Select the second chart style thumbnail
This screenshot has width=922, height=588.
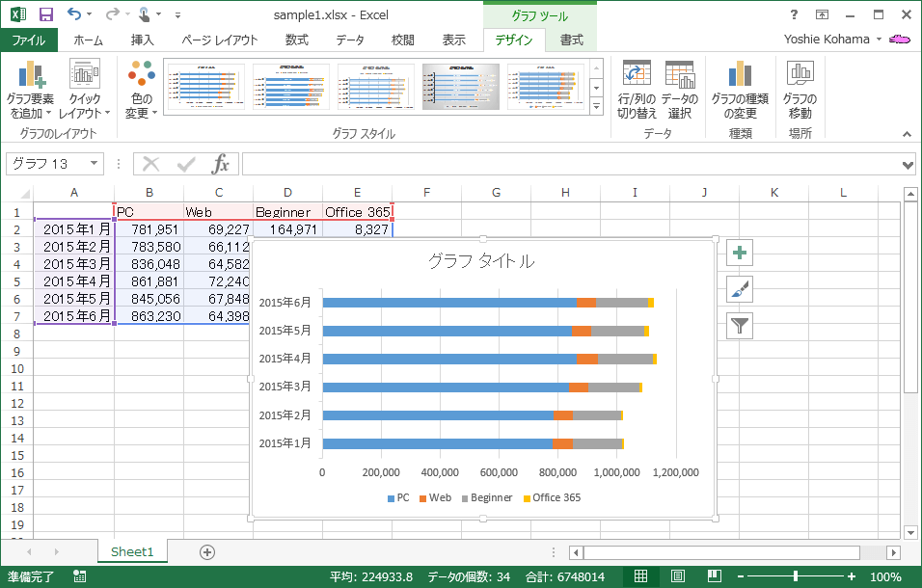291,87
